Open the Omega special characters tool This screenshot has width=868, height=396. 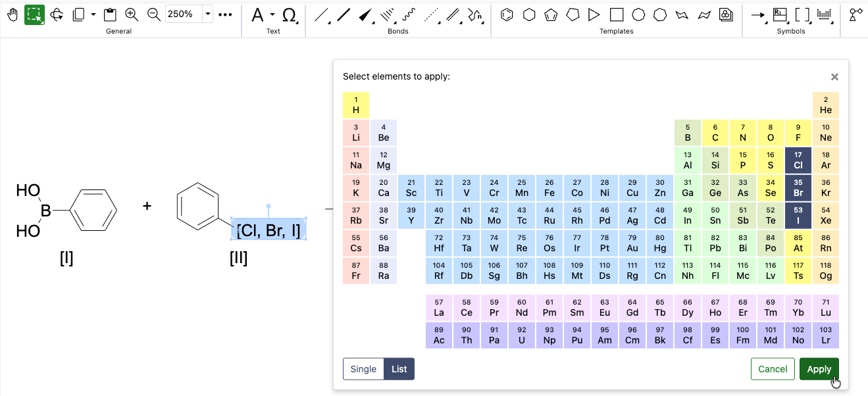[289, 14]
